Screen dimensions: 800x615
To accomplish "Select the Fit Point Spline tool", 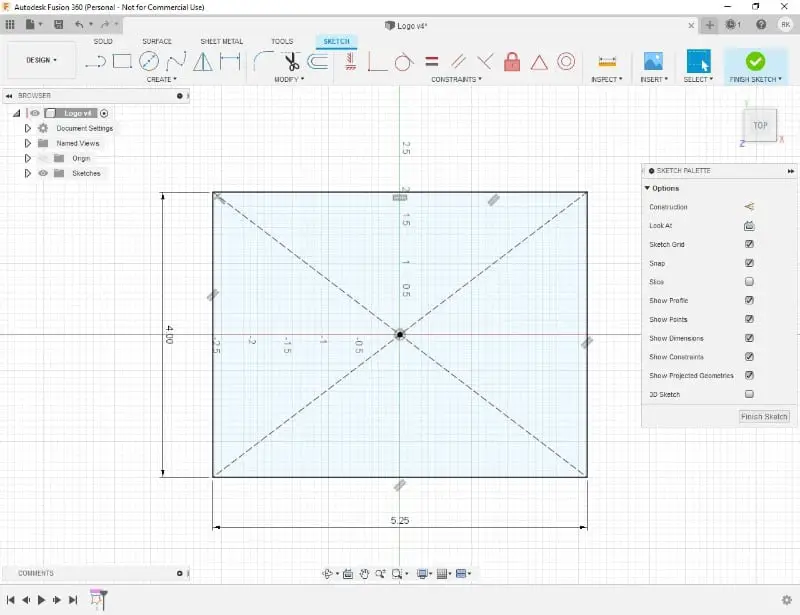I will (x=176, y=61).
